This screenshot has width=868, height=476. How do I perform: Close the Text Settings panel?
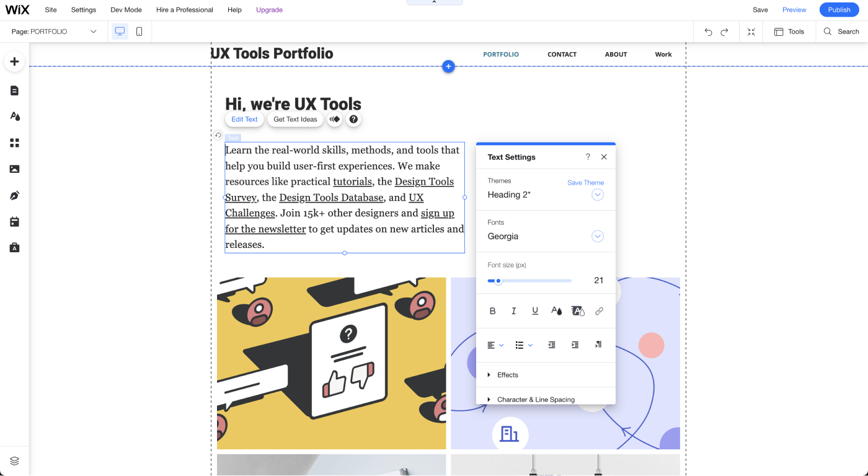604,157
